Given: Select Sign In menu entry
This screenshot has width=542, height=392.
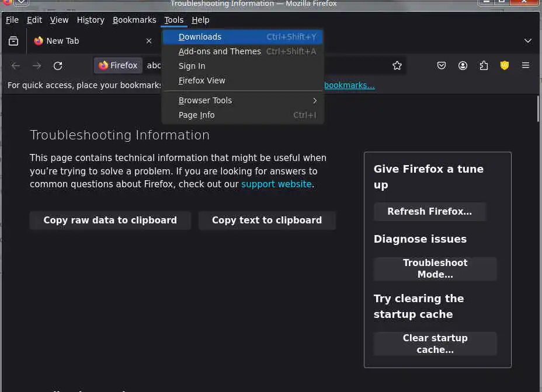Looking at the screenshot, I should tap(242, 66).
